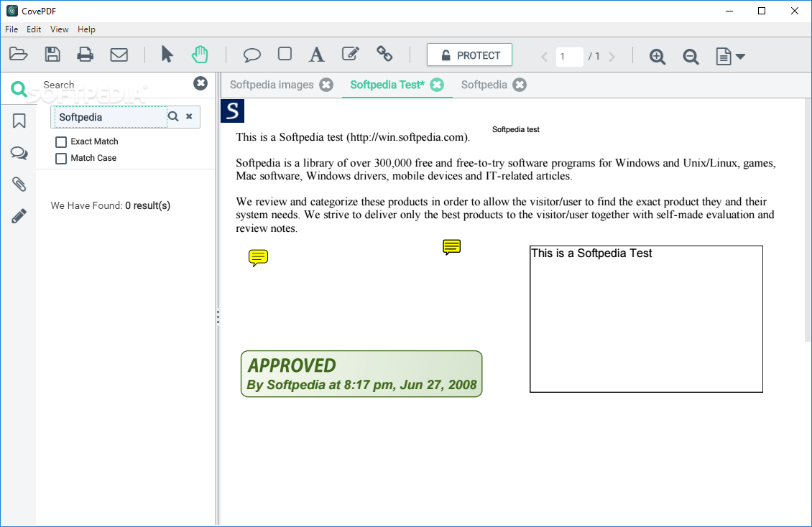Select the text 'A' tool
The height and width of the screenshot is (527, 812).
click(316, 55)
